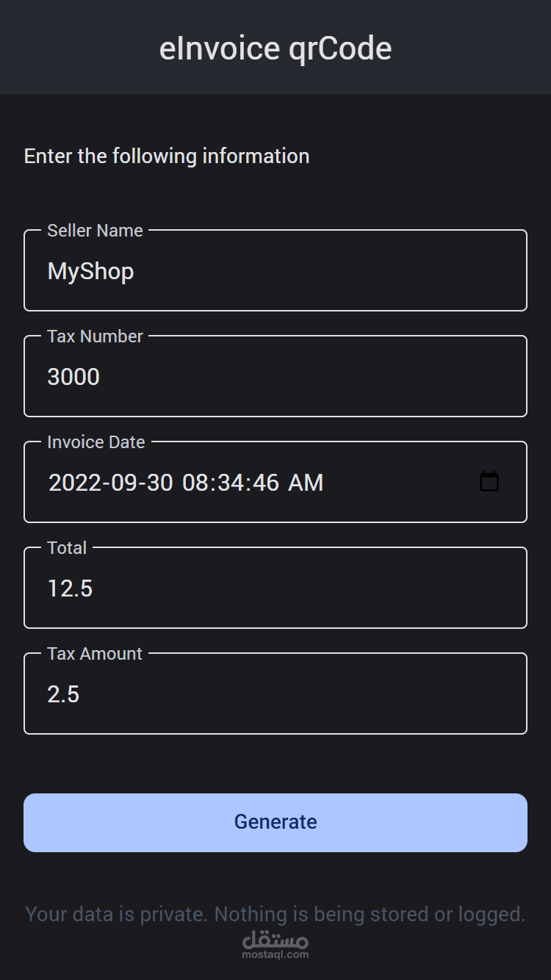Click the 'Enter the following information' heading
Viewport: 551px width, 980px height.
coord(167,156)
